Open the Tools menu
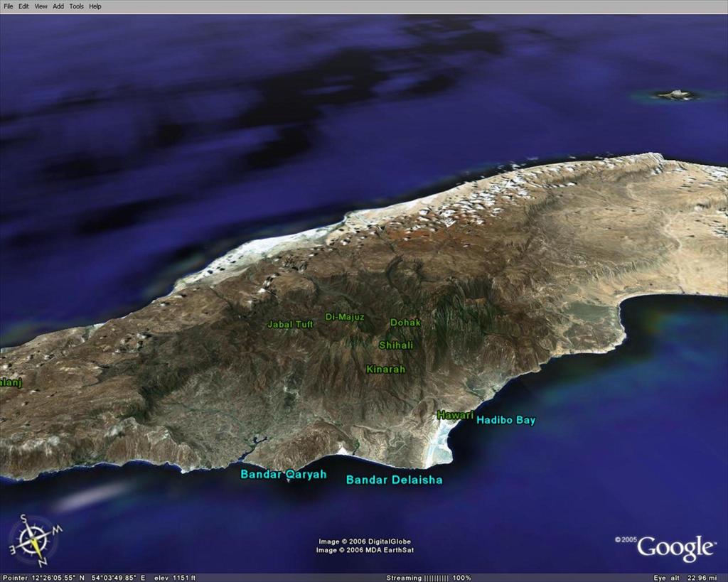 tap(76, 6)
